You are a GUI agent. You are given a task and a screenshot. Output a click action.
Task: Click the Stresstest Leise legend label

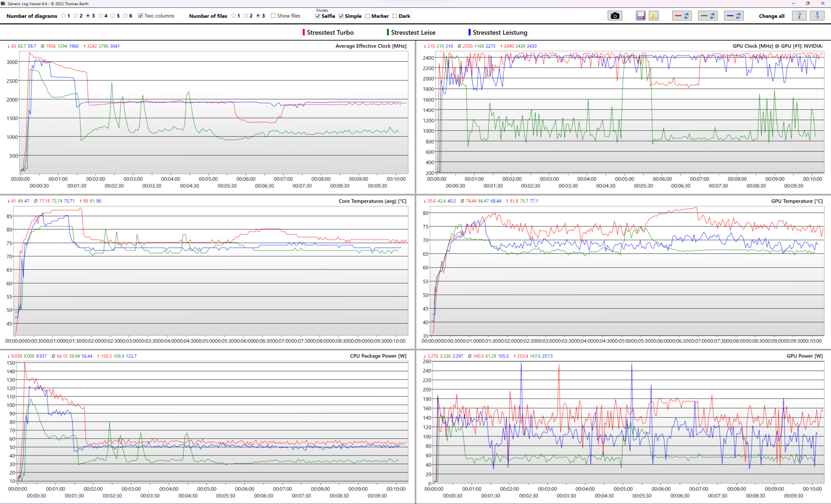[413, 32]
